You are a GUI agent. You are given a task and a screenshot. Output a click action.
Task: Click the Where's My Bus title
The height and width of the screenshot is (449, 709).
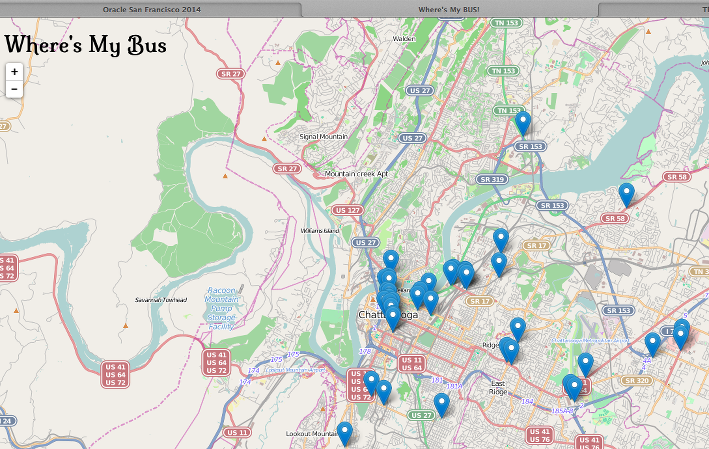85,45
